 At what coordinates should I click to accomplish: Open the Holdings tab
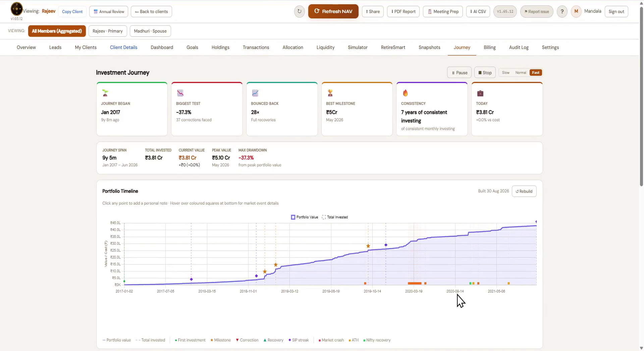[220, 47]
